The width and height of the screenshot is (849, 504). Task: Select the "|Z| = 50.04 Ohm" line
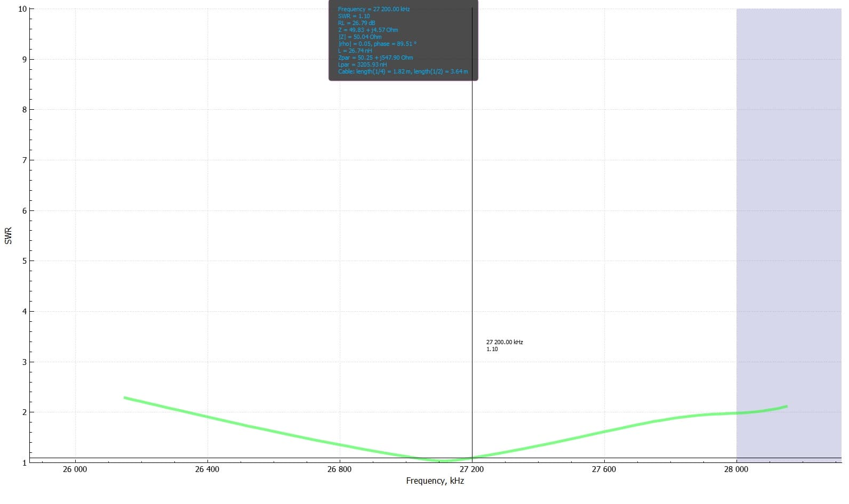point(360,37)
